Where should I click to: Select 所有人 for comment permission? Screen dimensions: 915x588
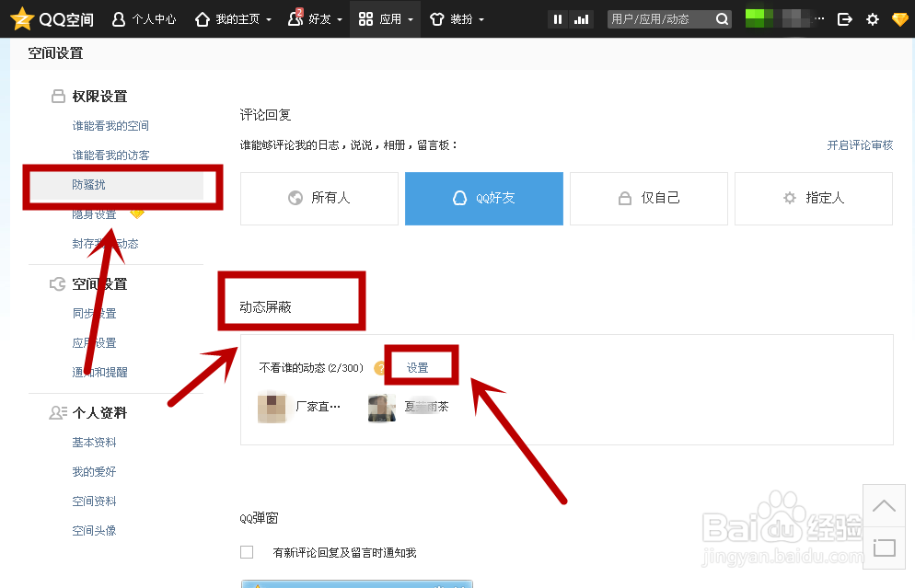tap(319, 199)
